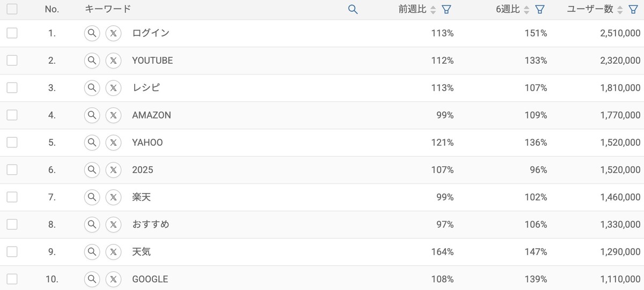
Task: Click the magnifier icon beside レシピ
Action: point(92,88)
